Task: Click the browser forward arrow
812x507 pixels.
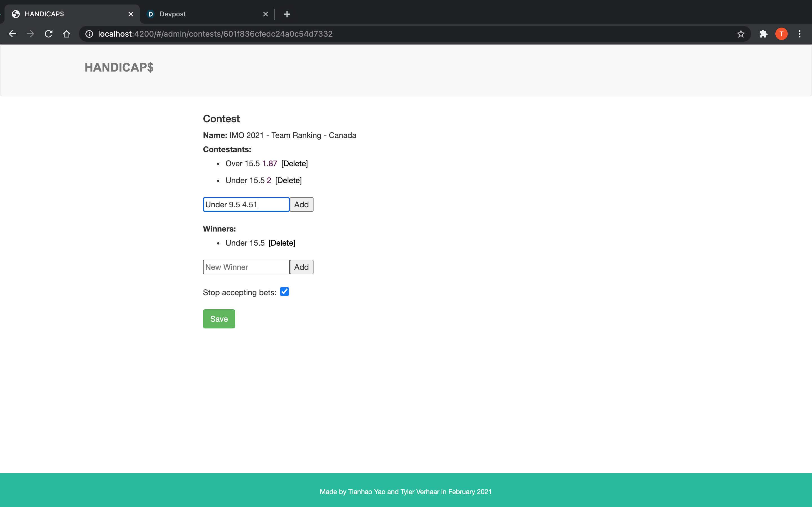Action: tap(30, 34)
